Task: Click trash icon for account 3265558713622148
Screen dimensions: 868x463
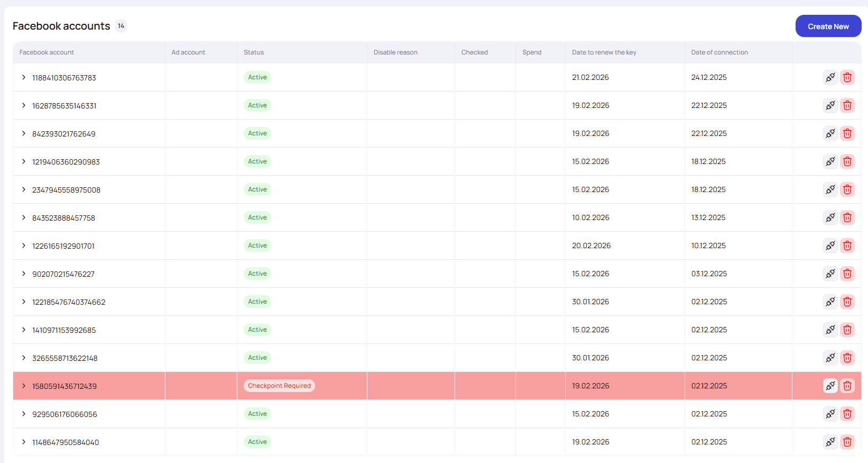Action: click(x=847, y=358)
